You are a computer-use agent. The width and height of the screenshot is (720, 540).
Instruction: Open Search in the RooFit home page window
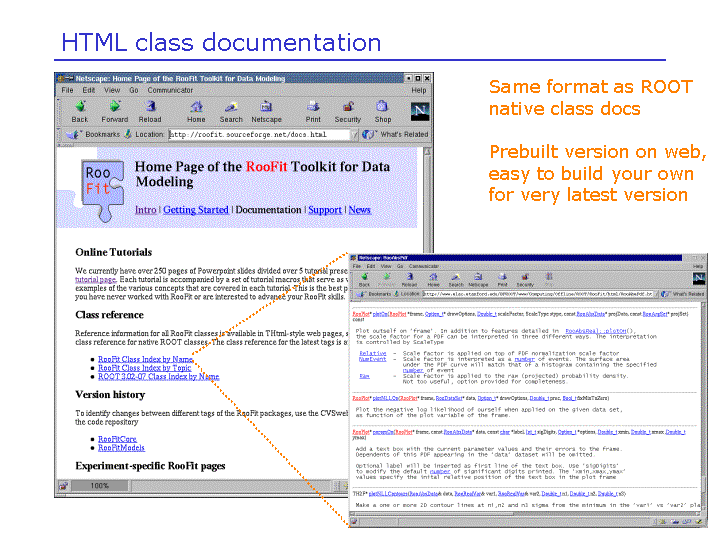tap(231, 112)
